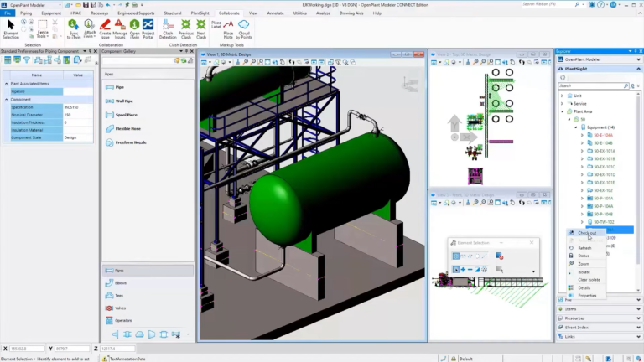Screen dimensions: 644x362
Task: Click Pipe icon in Component Gallery
Action: 110,87
